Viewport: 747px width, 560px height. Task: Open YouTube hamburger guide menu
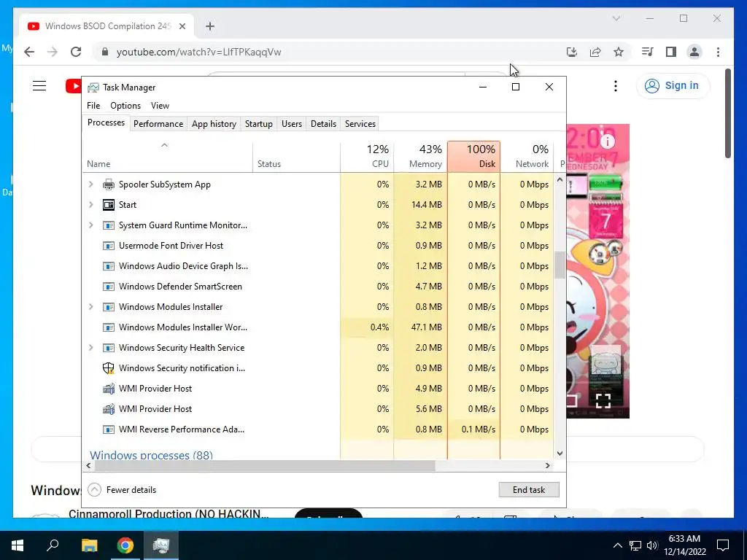[39, 86]
